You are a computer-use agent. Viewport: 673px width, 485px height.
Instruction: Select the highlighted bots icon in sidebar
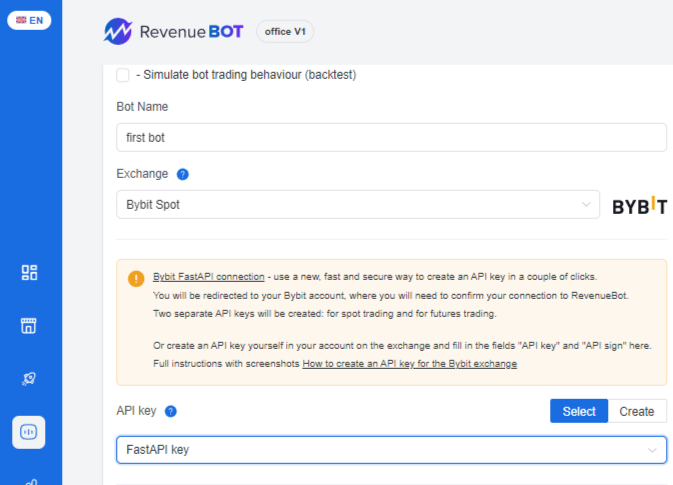click(29, 432)
